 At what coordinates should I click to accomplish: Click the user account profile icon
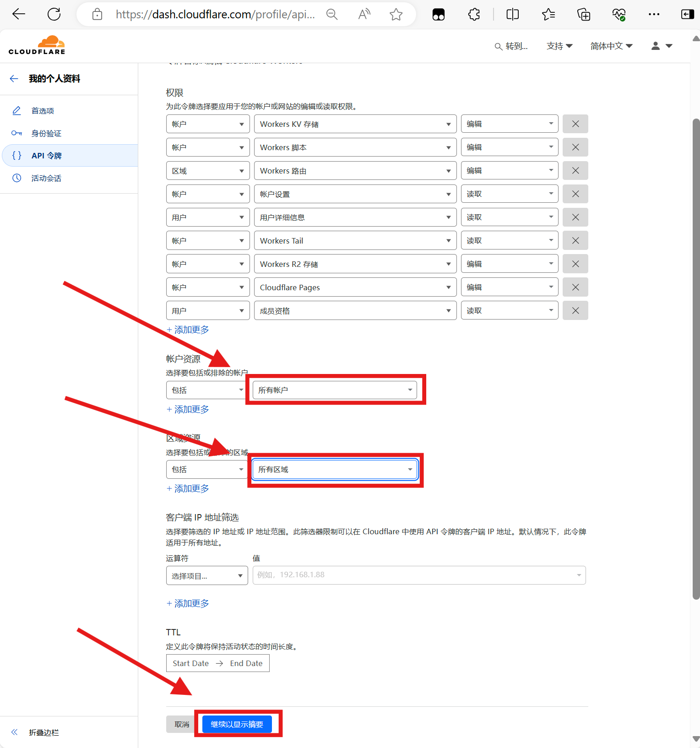[661, 46]
